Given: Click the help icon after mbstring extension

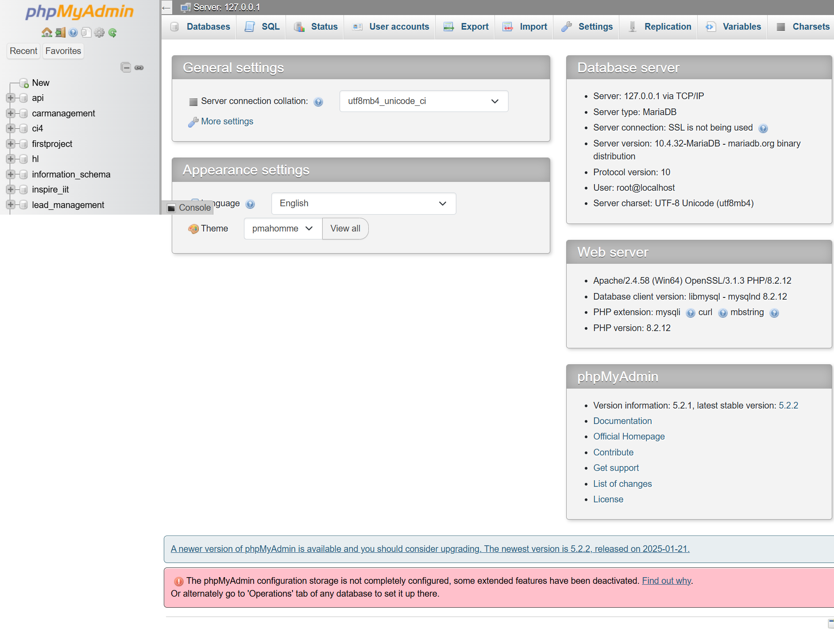Looking at the screenshot, I should [774, 313].
